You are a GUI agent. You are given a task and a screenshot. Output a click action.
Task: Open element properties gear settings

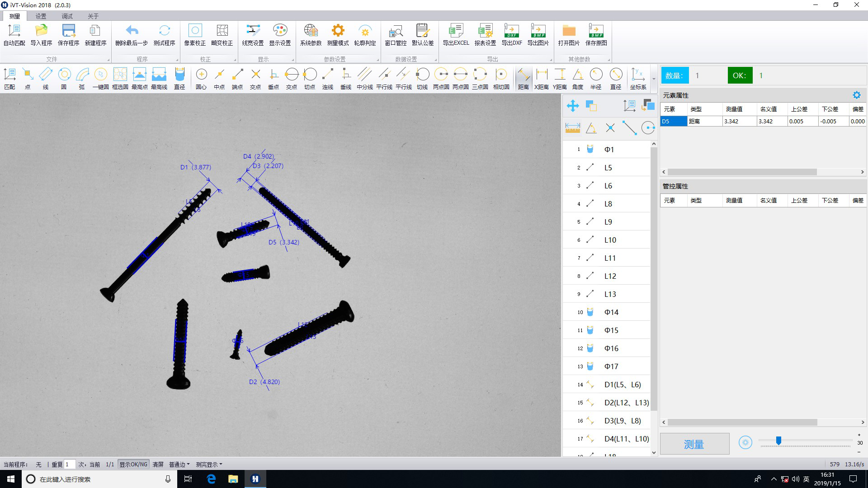click(x=857, y=95)
